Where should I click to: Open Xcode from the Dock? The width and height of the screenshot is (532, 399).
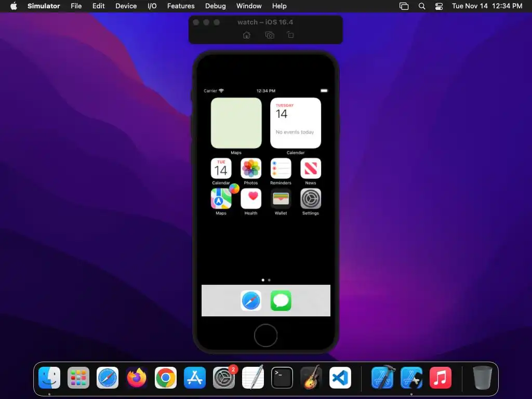pos(383,378)
